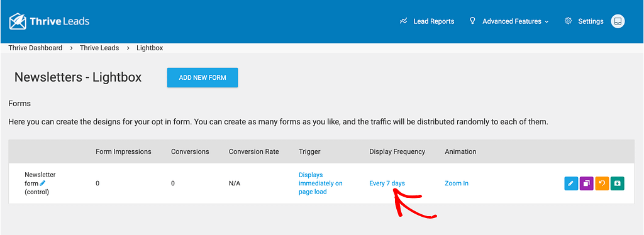Image resolution: width=644 pixels, height=235 pixels.
Task: Open the Every 7 days frequency link
Action: pos(387,183)
